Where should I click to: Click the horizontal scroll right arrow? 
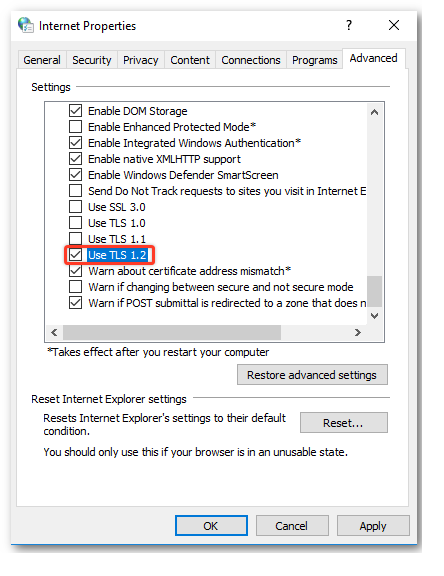tap(358, 332)
